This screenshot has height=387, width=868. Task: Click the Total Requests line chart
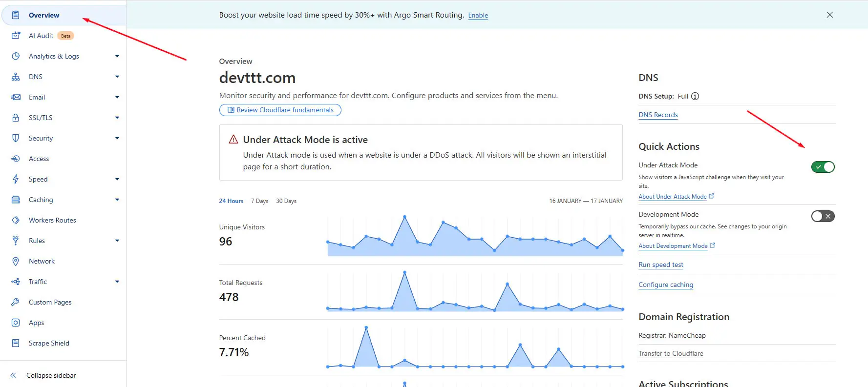pos(475,291)
